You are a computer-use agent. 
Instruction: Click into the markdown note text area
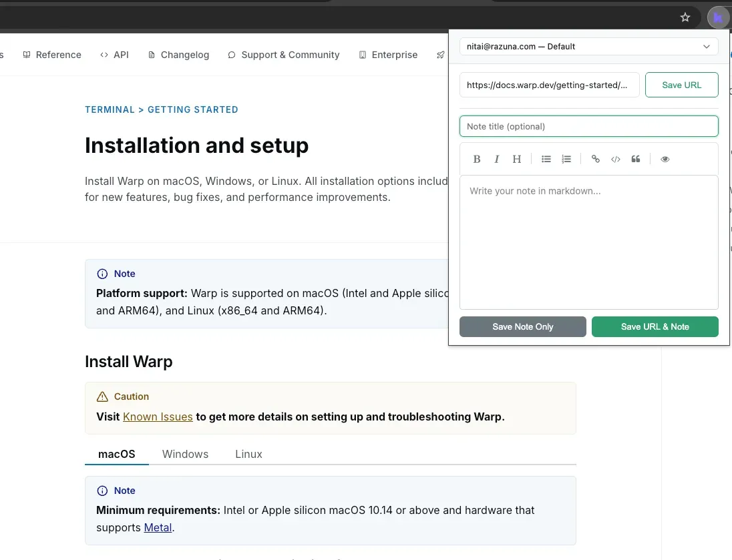(588, 242)
